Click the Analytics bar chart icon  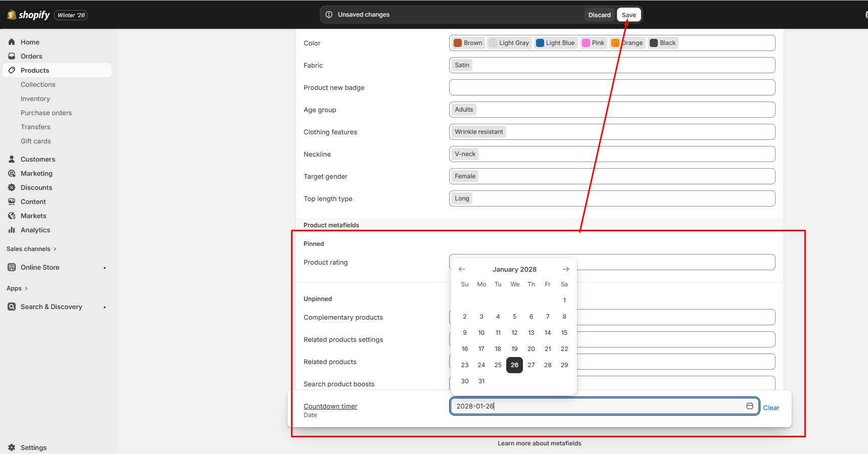coord(12,230)
